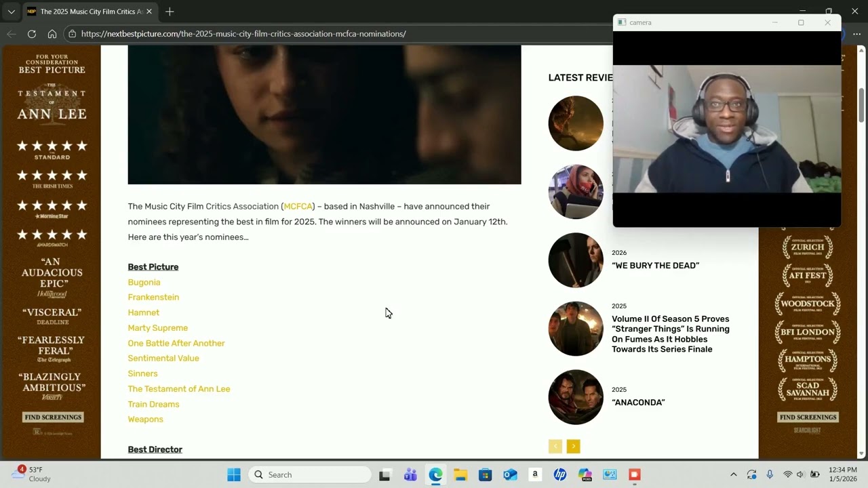Open the top creature review thumbnail
This screenshot has width=868, height=488.
(576, 123)
